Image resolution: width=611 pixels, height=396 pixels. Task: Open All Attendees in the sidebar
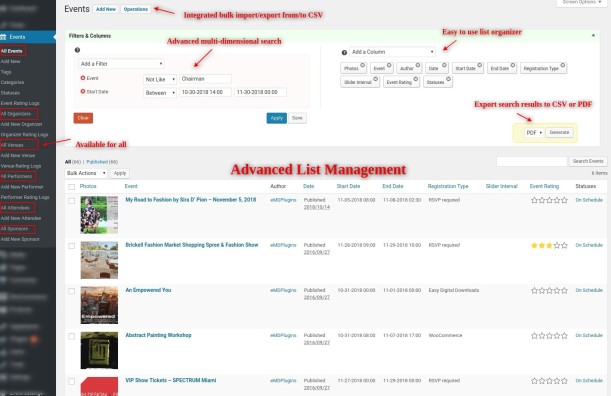(15, 208)
